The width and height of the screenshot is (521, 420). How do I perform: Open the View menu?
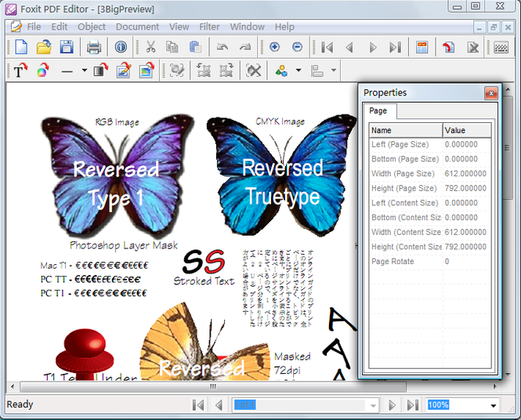[179, 27]
